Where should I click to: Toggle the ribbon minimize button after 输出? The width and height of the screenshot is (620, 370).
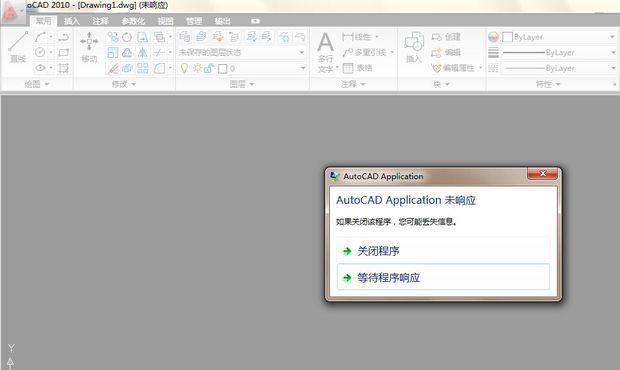click(255, 21)
